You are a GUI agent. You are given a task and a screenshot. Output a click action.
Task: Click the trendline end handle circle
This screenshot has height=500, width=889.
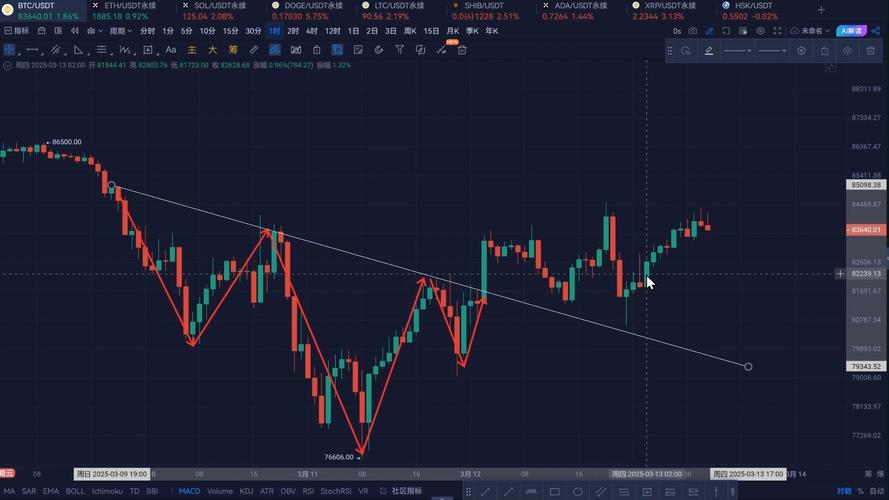(x=749, y=366)
